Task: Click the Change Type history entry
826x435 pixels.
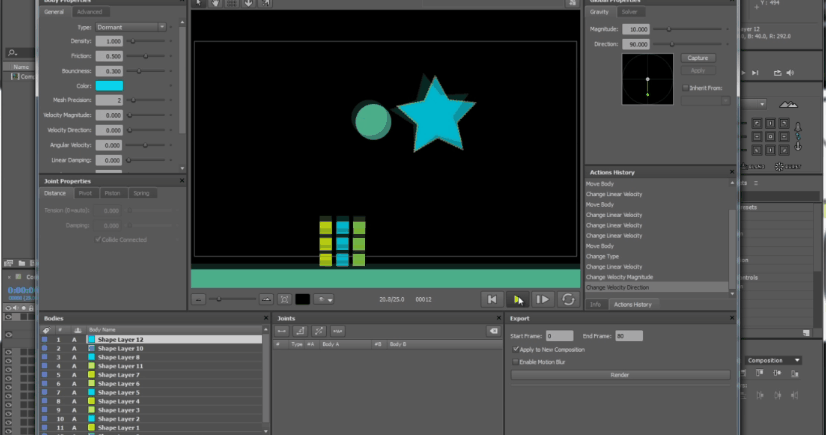Action: (602, 256)
